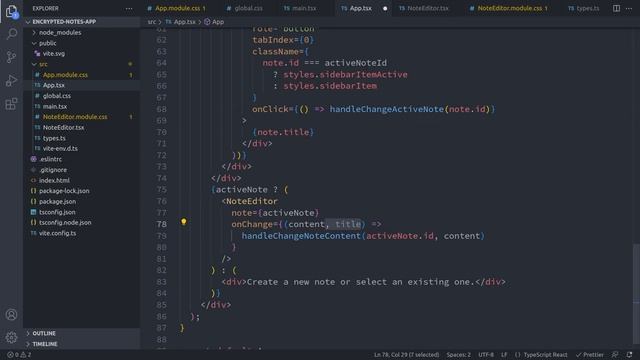
Task: Expand the OUTLINE section
Action: click(82, 333)
